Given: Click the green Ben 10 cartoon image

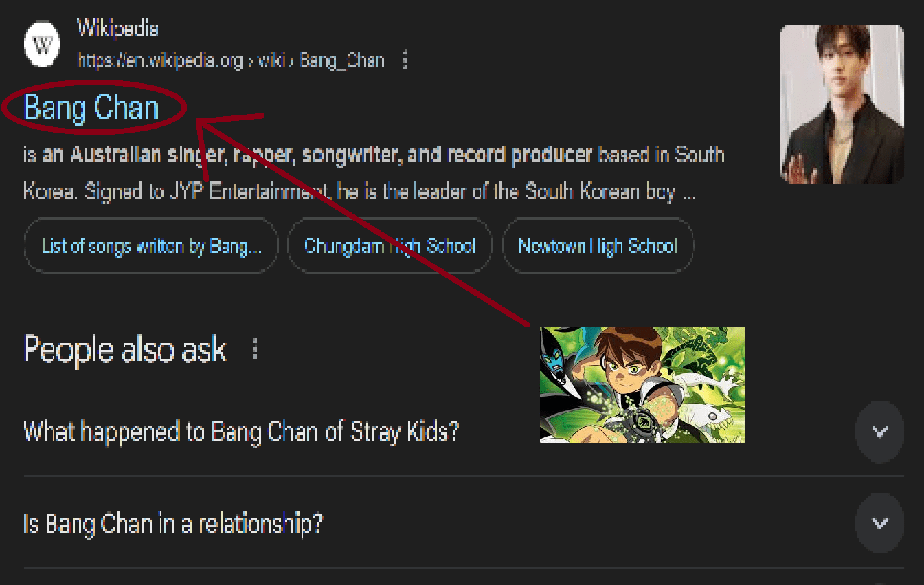Looking at the screenshot, I should 642,385.
